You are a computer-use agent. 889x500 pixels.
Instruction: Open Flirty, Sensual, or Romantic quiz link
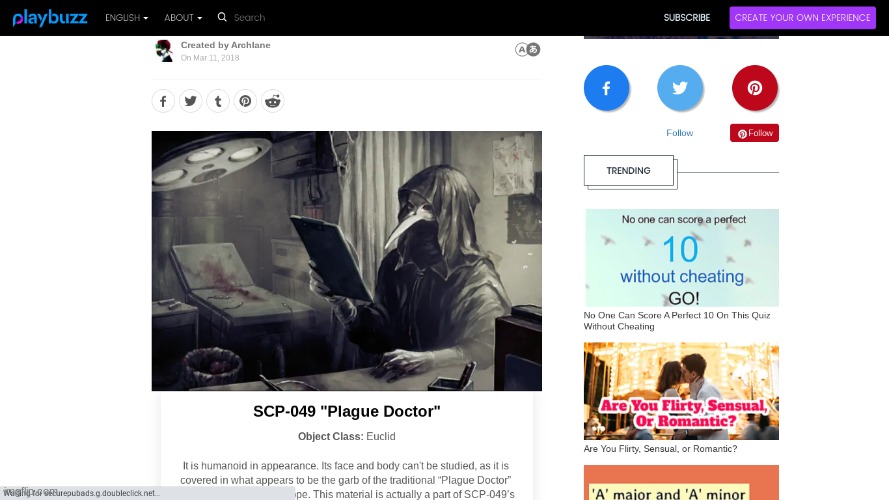point(660,449)
